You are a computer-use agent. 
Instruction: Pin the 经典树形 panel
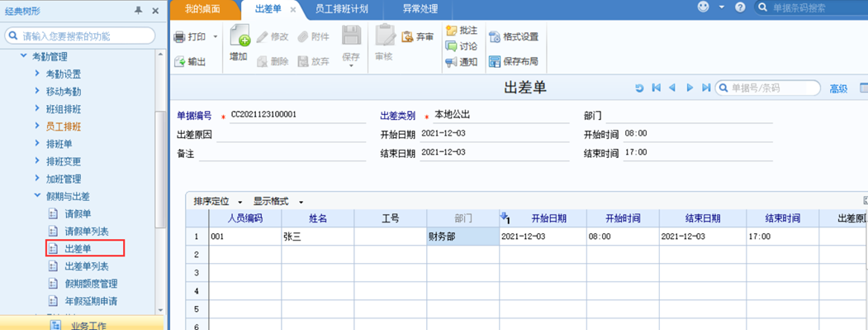click(x=139, y=11)
